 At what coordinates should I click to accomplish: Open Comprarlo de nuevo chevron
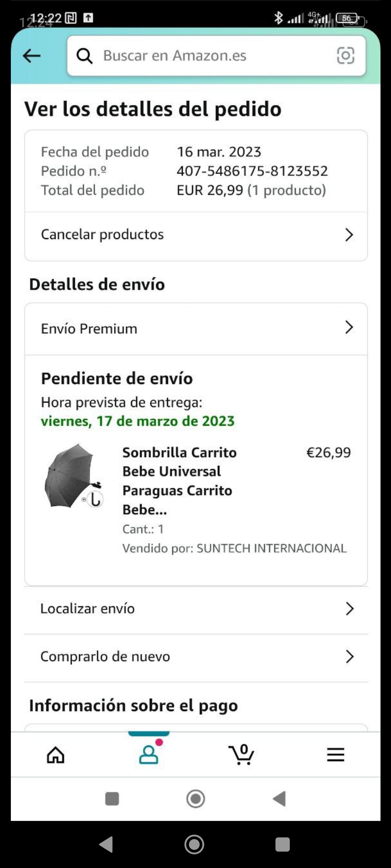(x=349, y=656)
